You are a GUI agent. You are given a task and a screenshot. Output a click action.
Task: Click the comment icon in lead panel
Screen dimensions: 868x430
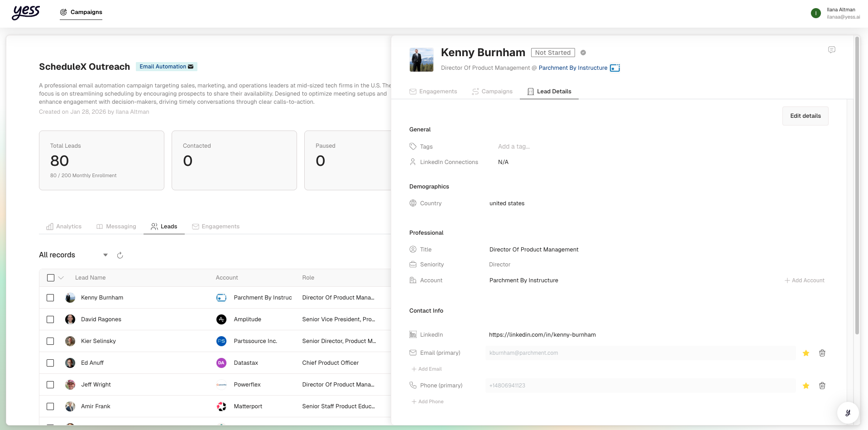(x=831, y=50)
